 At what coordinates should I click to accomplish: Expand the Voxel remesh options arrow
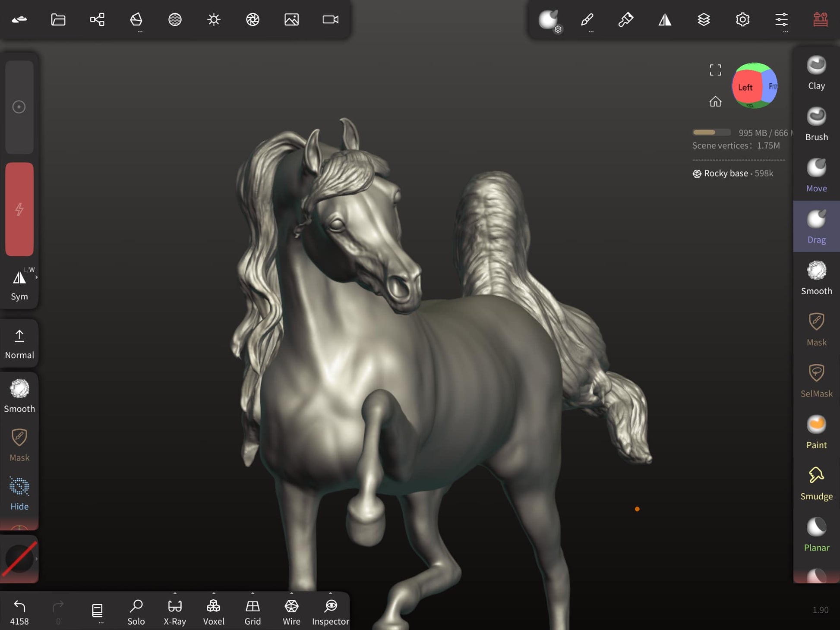pos(214,593)
